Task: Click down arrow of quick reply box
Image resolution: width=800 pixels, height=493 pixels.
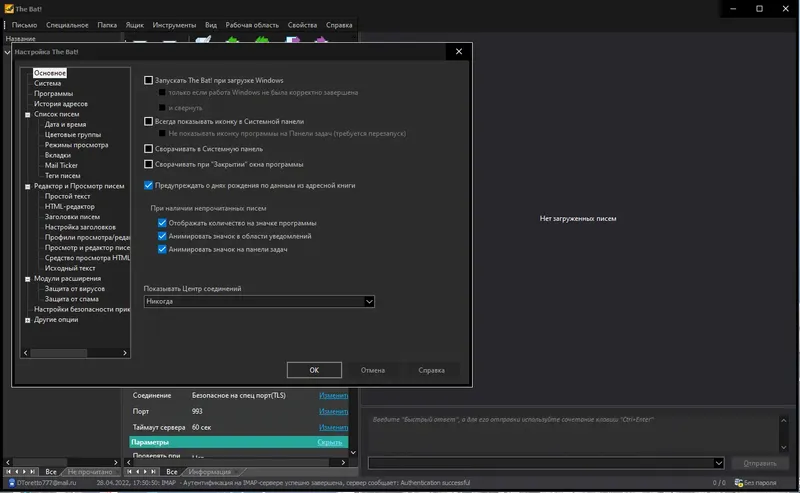Action: pos(784,448)
